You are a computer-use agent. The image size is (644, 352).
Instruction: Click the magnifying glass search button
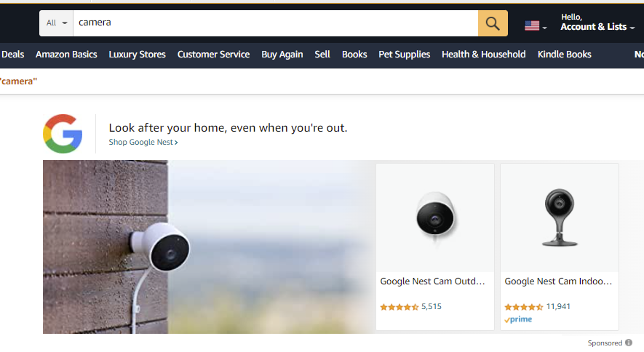[x=493, y=23]
